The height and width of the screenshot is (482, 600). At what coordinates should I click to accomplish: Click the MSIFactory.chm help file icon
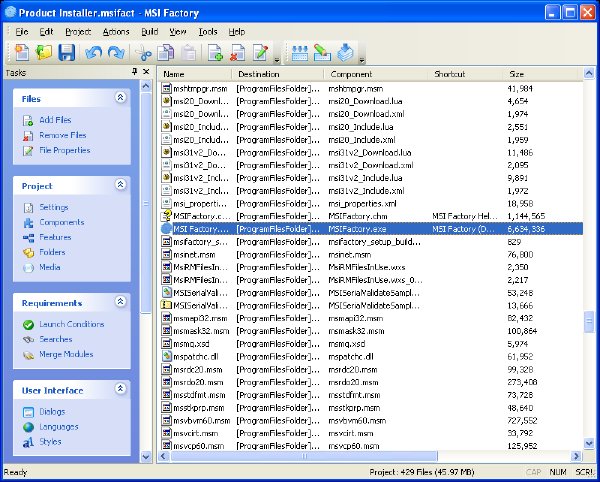[166, 216]
